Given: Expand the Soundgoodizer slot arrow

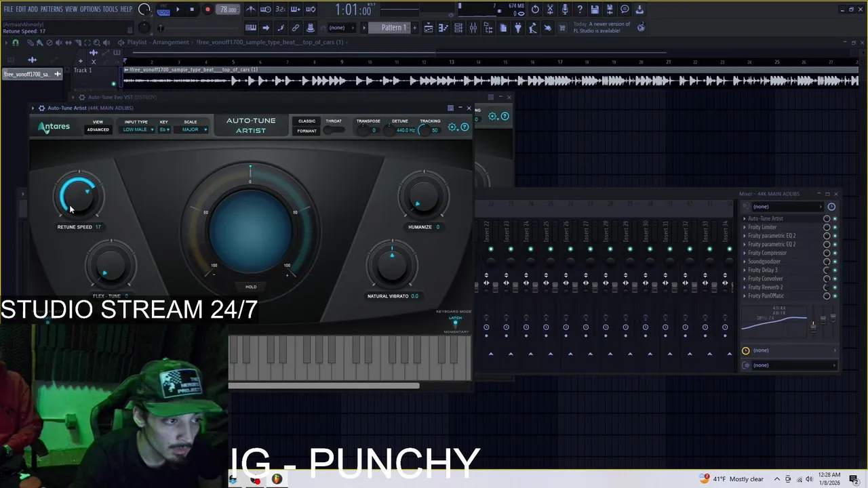Looking at the screenshot, I should click(745, 262).
